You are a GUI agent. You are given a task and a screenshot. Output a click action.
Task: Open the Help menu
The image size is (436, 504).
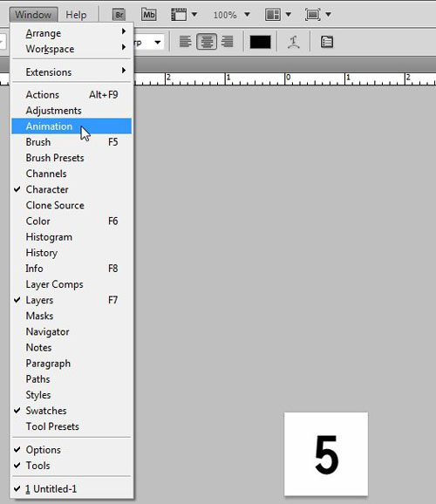(76, 15)
